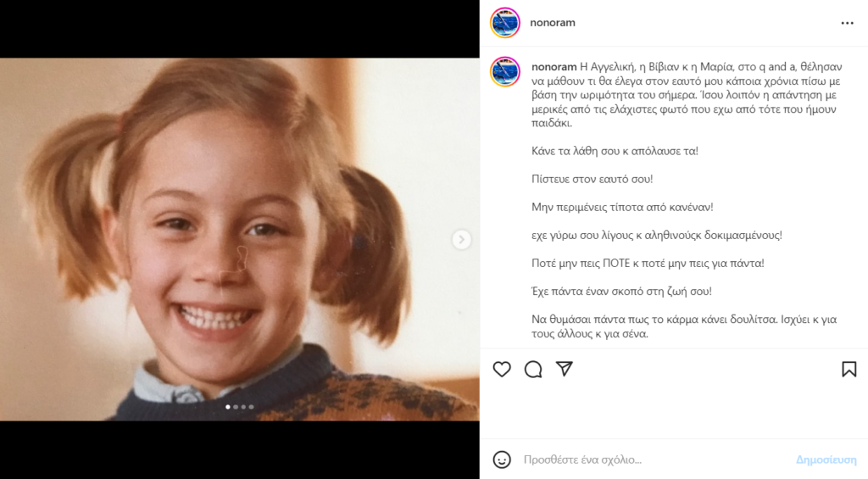
Task: Jump to the last carousel indicator dot
Action: (251, 407)
